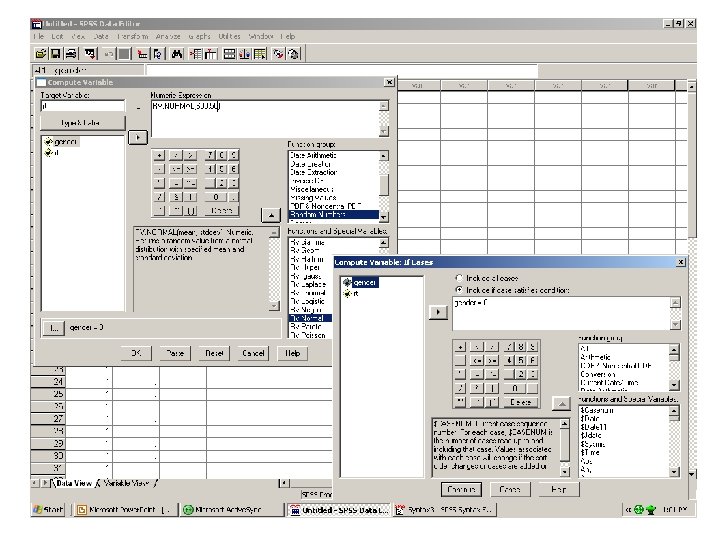Click scroll-down arrow of If Cases functions list

click(x=674, y=472)
